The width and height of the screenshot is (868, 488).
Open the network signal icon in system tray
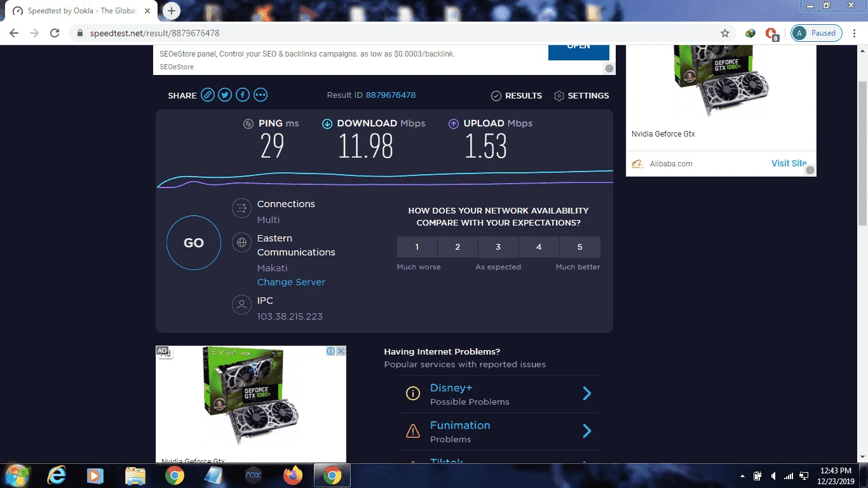click(x=789, y=475)
